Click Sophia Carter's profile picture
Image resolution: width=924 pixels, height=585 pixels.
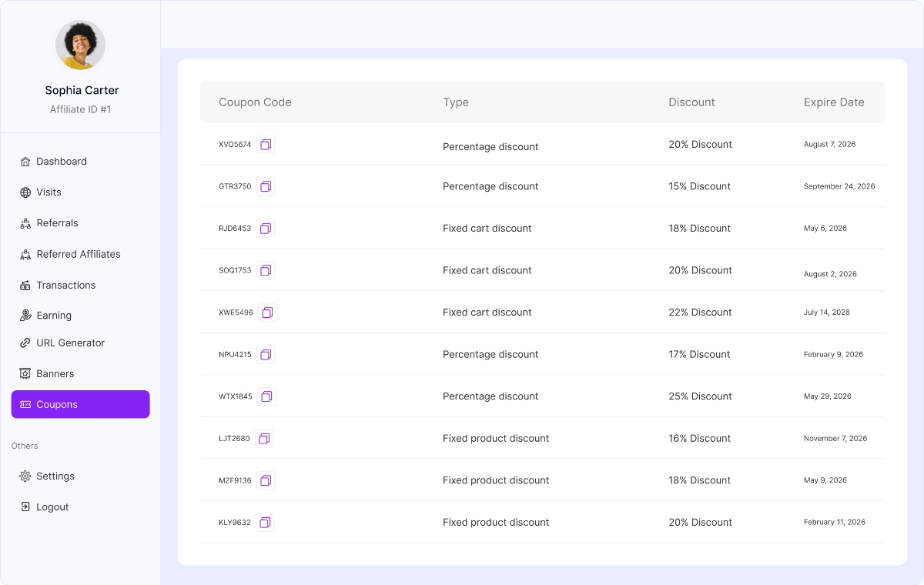click(81, 45)
